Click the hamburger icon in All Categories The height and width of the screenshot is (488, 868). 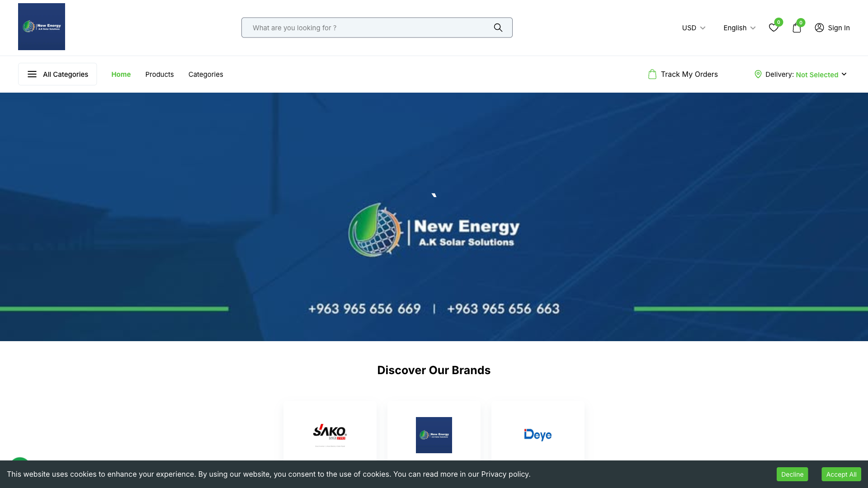point(32,74)
